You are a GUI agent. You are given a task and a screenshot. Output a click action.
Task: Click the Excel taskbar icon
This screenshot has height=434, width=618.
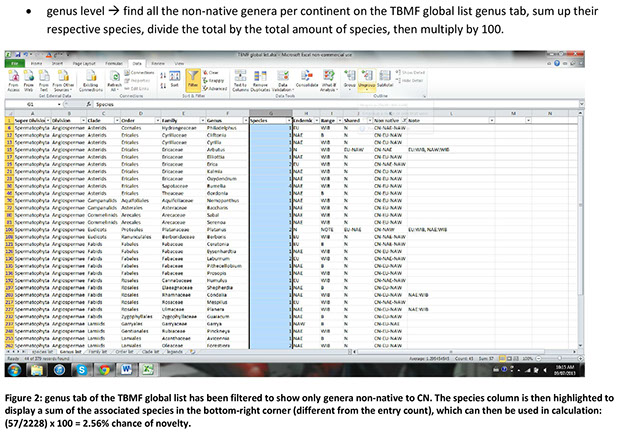point(149,370)
